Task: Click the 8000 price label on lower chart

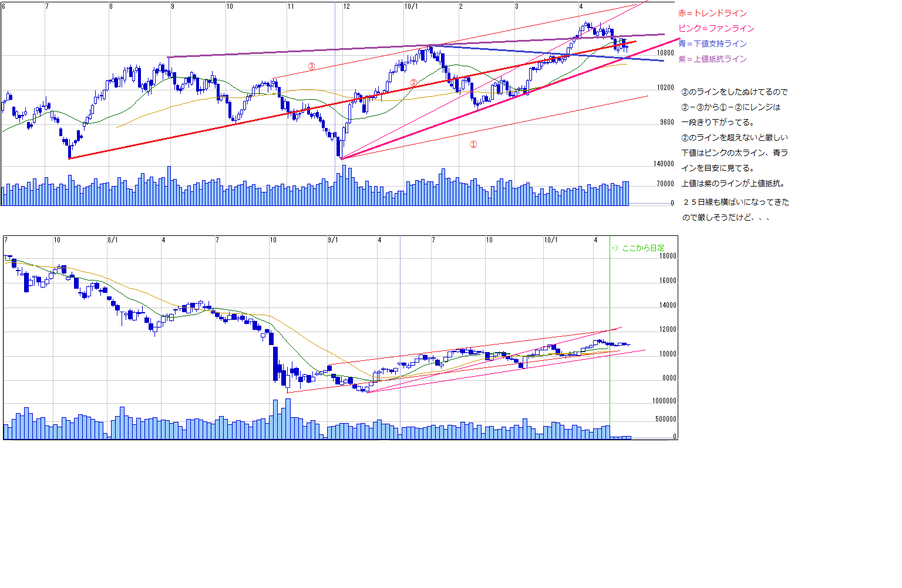Action: pyautogui.click(x=669, y=378)
